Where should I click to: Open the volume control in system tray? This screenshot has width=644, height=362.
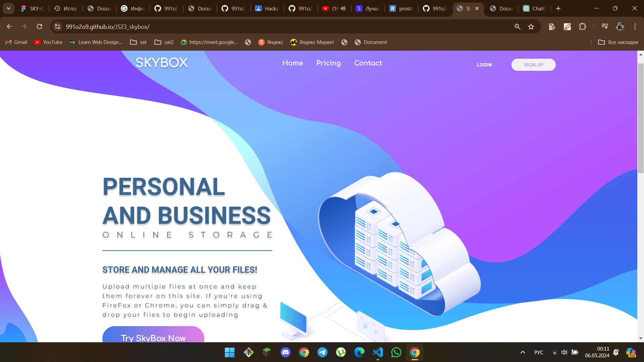564,352
